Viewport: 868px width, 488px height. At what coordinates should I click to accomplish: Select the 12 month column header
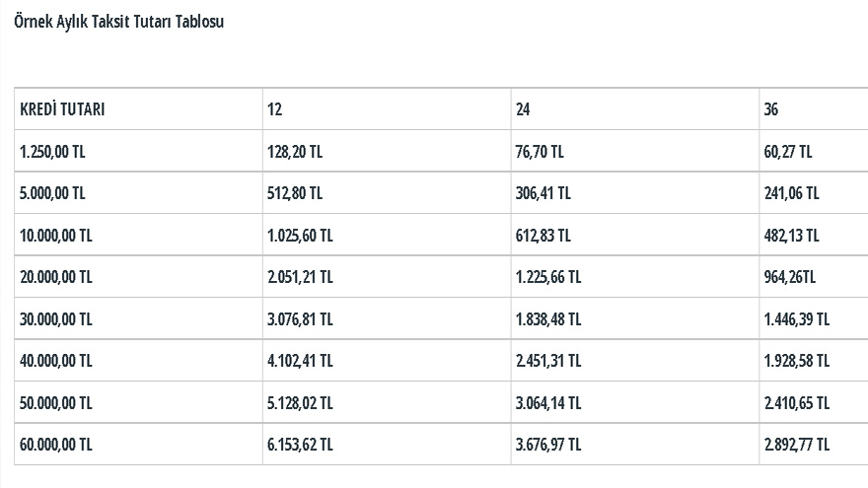point(387,109)
